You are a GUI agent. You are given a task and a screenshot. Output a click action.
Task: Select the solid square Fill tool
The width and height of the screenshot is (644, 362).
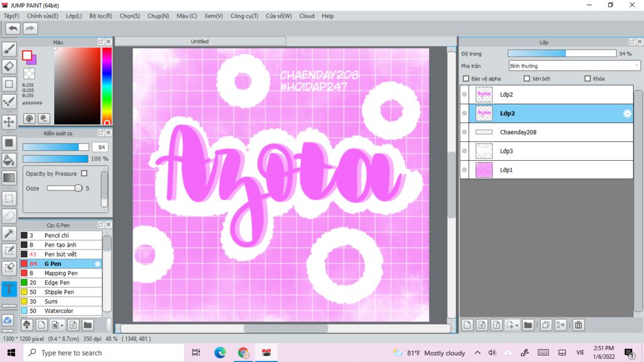pos(9,143)
